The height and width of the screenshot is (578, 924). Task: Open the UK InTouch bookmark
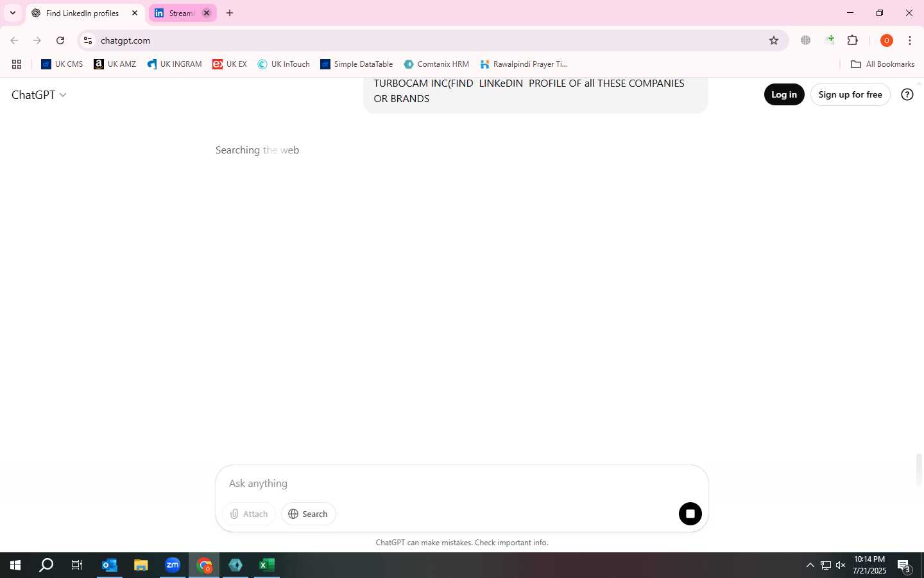click(284, 64)
